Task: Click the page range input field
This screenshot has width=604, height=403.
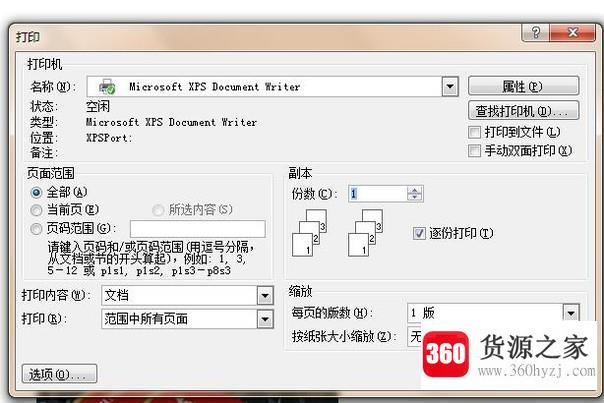Action: point(198,229)
